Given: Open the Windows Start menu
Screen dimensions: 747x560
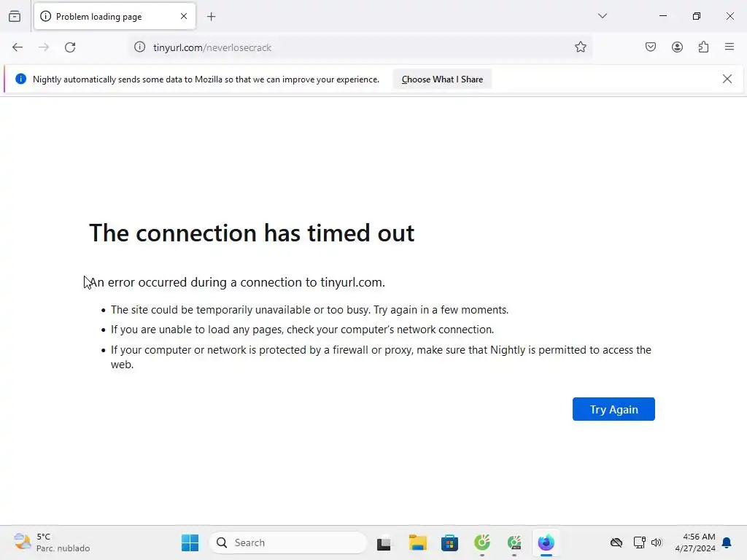Looking at the screenshot, I should click(190, 542).
